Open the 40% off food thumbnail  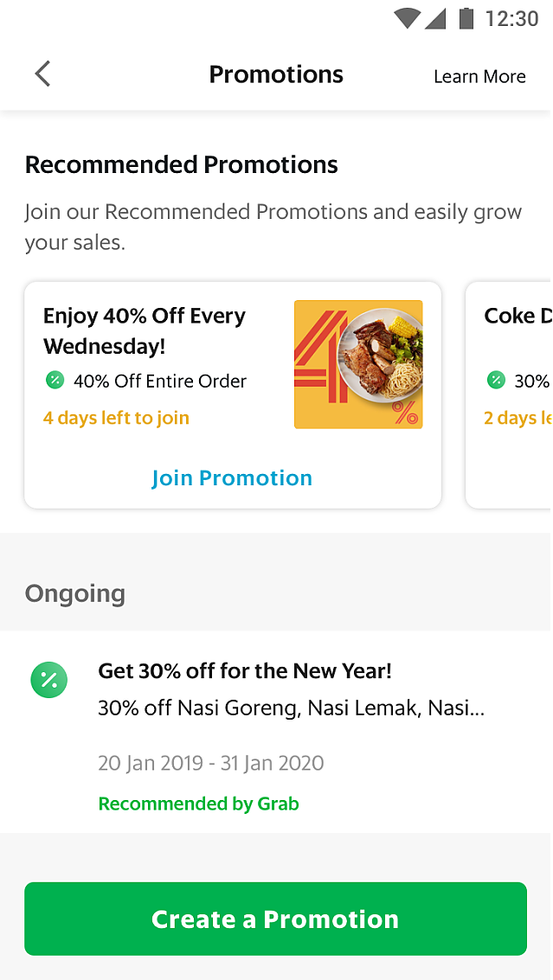[x=358, y=364]
